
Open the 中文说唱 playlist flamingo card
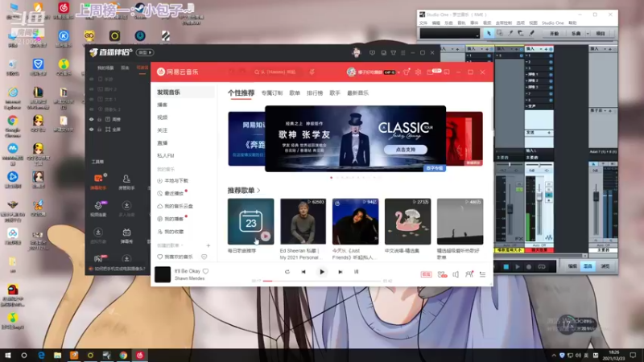coord(408,222)
